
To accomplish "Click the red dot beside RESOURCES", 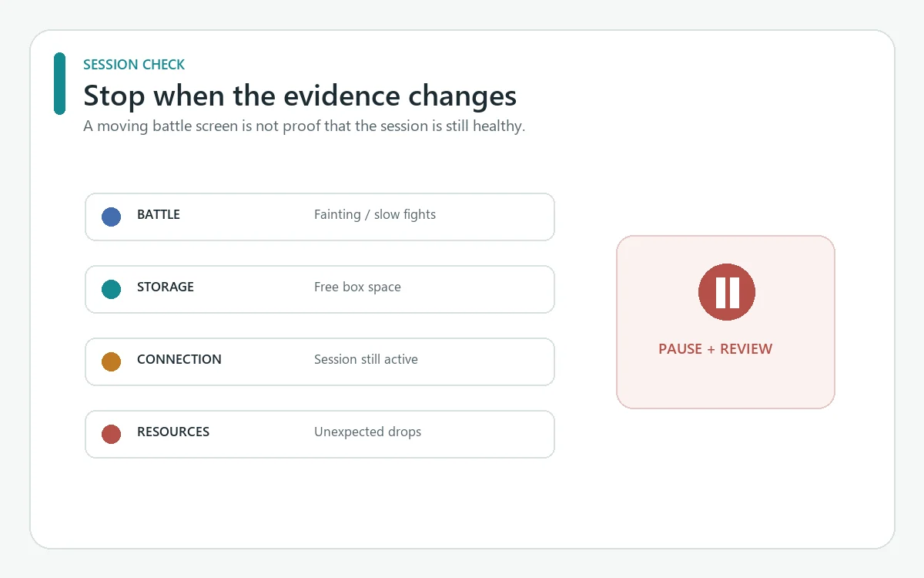I will click(111, 434).
